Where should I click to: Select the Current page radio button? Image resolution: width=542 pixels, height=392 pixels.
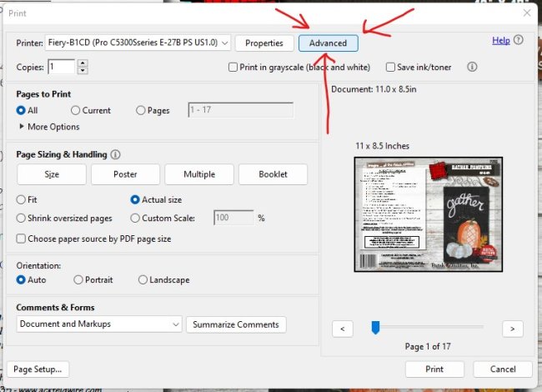pyautogui.click(x=75, y=110)
